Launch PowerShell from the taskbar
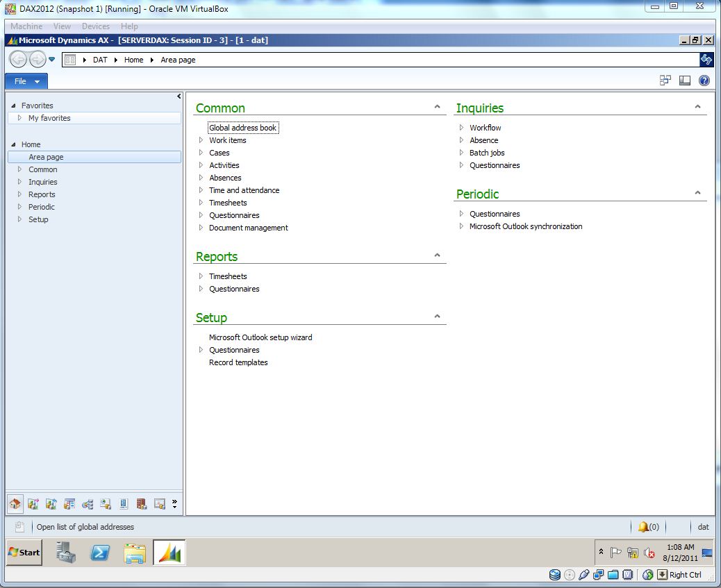The height and width of the screenshot is (588, 721). pyautogui.click(x=100, y=552)
